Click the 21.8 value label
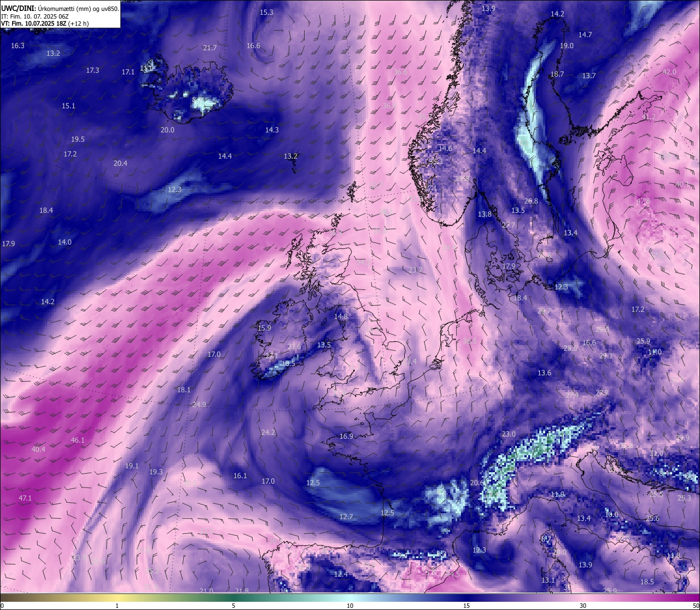 click(242, 591)
